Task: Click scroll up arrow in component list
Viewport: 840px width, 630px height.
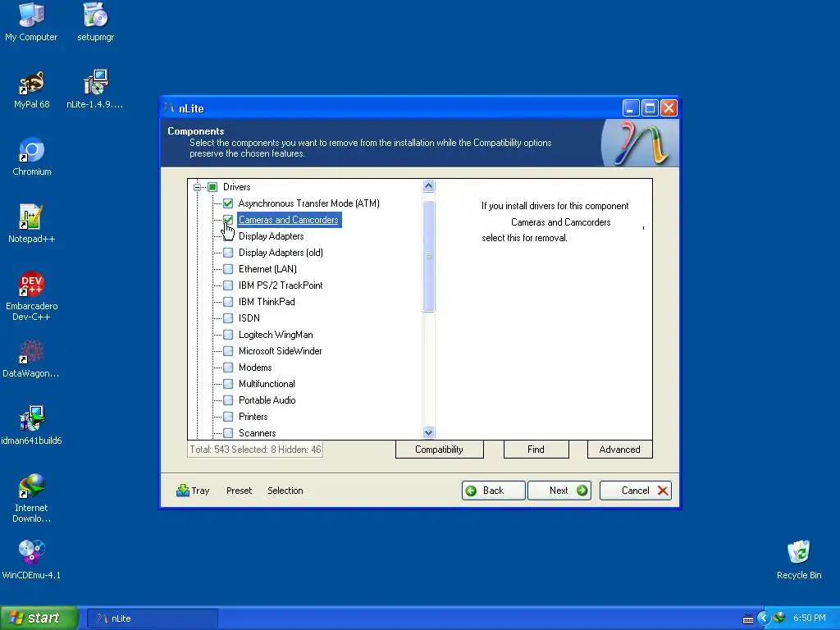Action: tap(428, 186)
